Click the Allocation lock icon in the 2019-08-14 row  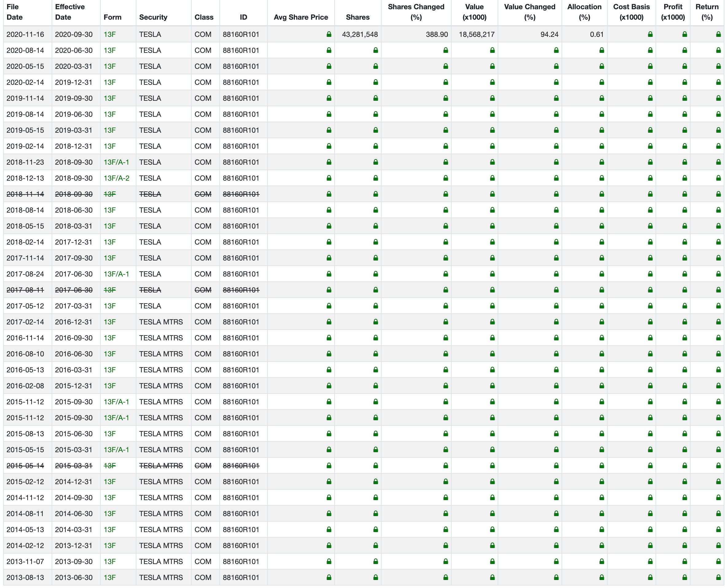(602, 114)
